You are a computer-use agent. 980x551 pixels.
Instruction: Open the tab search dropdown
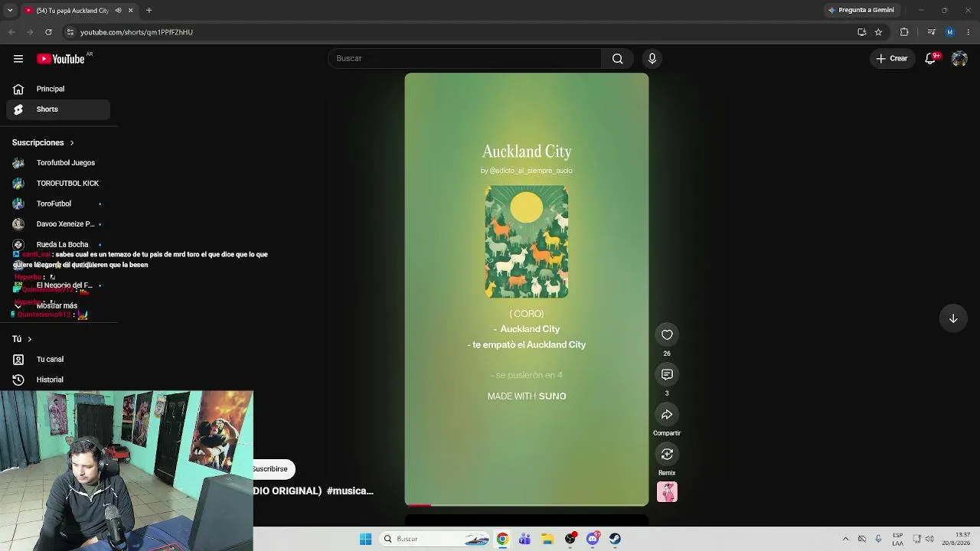(x=10, y=11)
